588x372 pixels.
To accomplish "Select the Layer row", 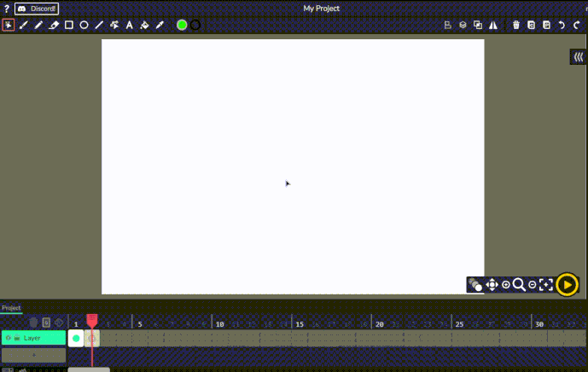I will [34, 338].
